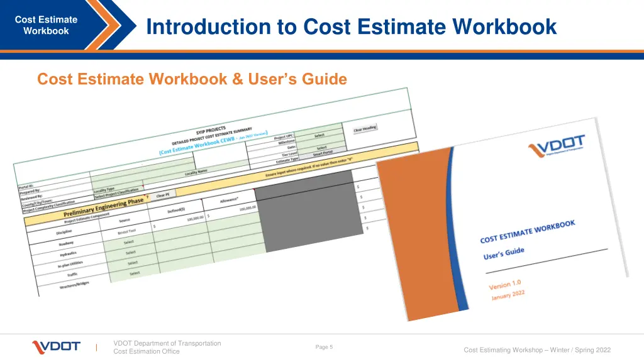The image size is (644, 362).
Task: Click the Page 5 footer label
Action: point(324,347)
